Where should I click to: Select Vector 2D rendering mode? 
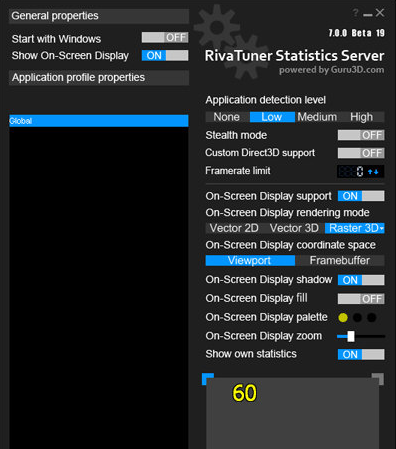[x=234, y=228]
